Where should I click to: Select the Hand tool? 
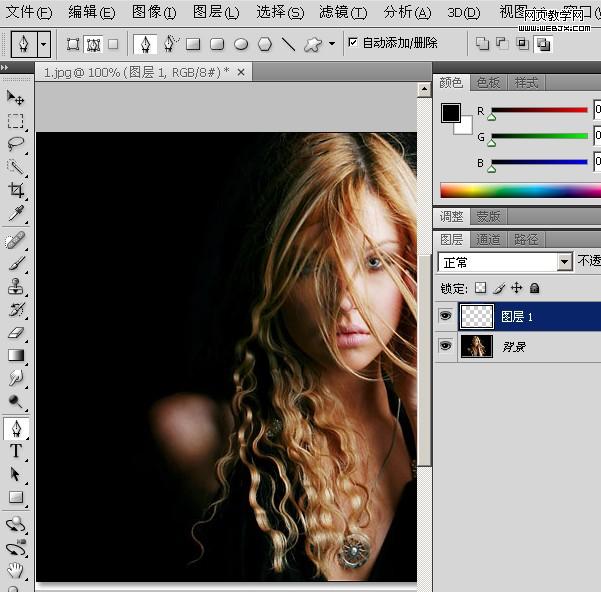[16, 570]
